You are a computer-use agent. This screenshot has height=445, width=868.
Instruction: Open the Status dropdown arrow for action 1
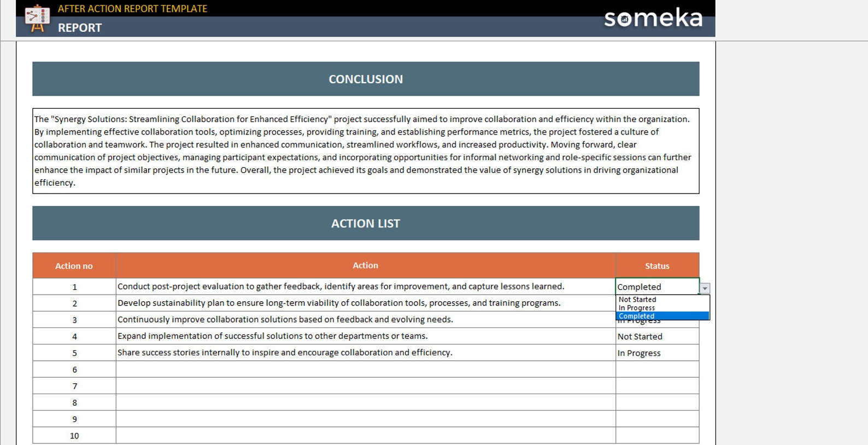point(705,288)
